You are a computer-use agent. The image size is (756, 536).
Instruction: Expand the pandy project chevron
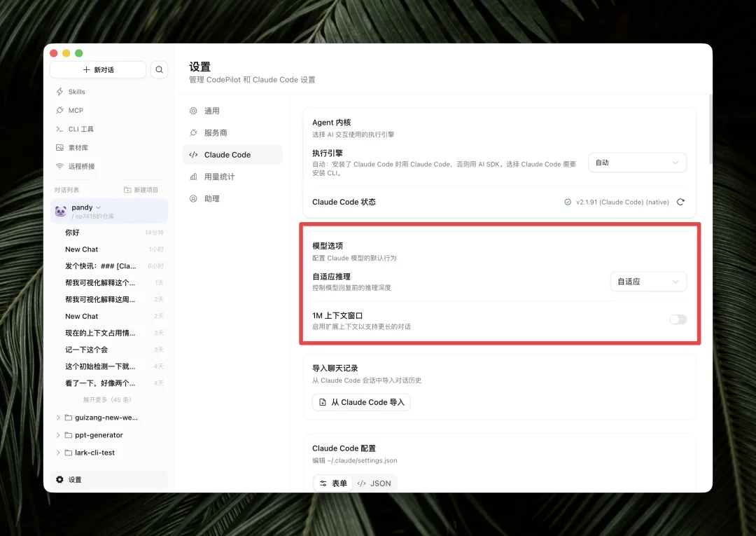99,207
